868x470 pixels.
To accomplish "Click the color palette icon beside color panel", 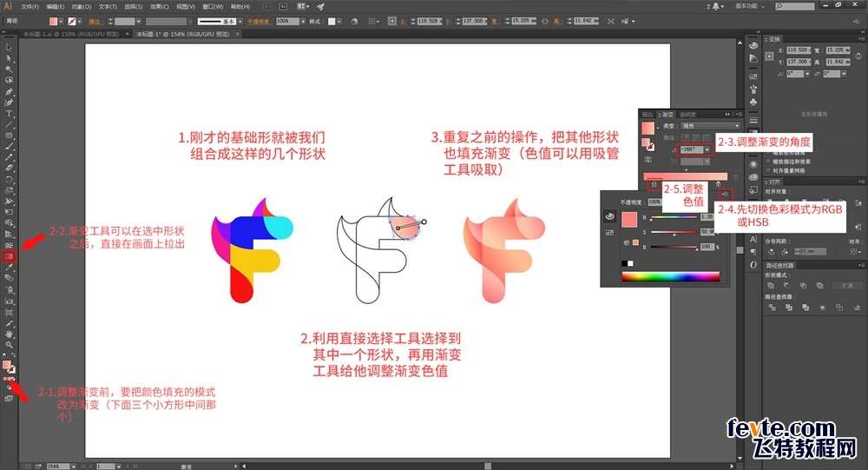I will coord(609,216).
